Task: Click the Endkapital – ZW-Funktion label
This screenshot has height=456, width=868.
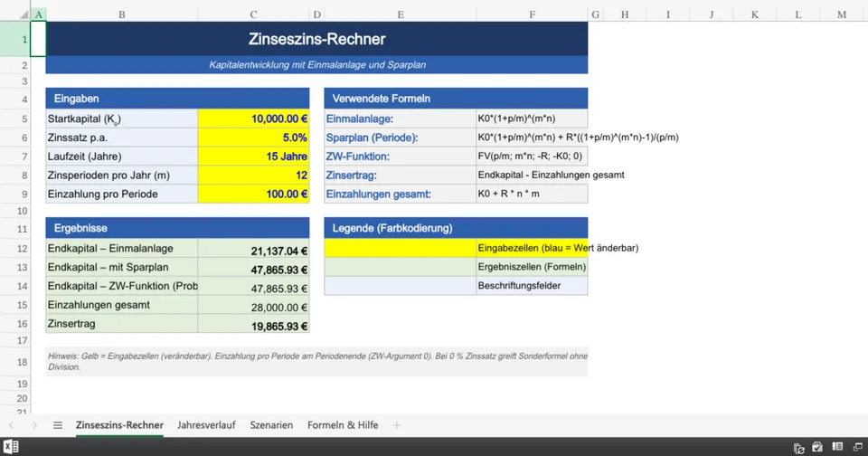Action: point(122,287)
